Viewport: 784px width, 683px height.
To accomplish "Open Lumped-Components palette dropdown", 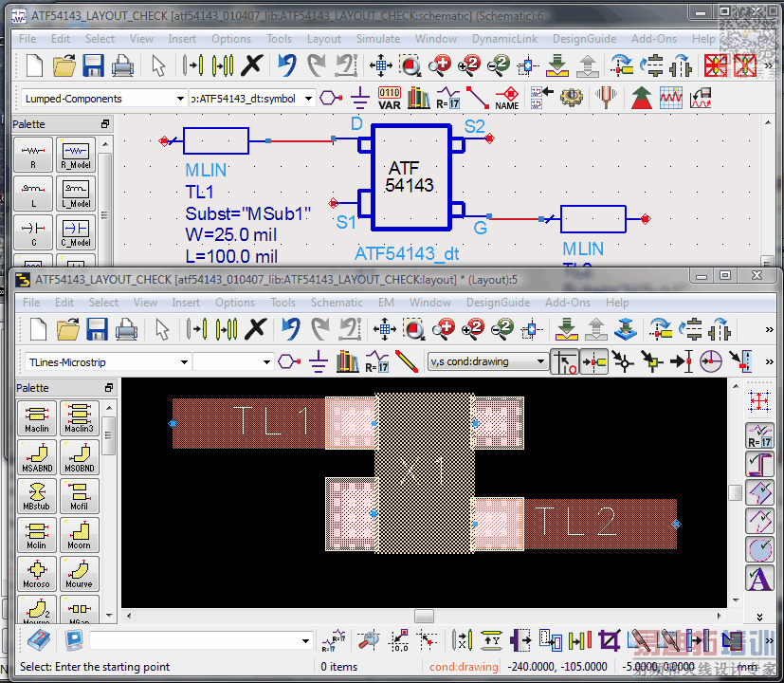I will [180, 99].
